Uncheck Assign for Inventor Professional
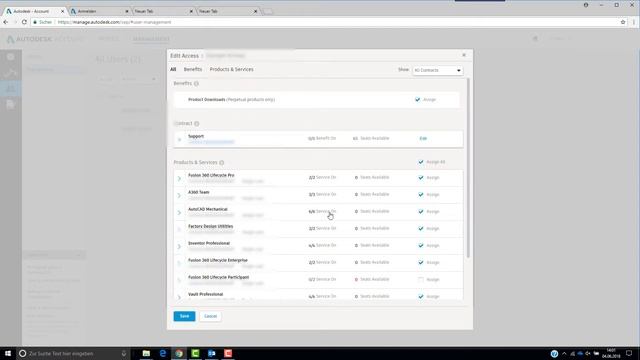Viewport: 640px width, 360px height. pos(421,245)
